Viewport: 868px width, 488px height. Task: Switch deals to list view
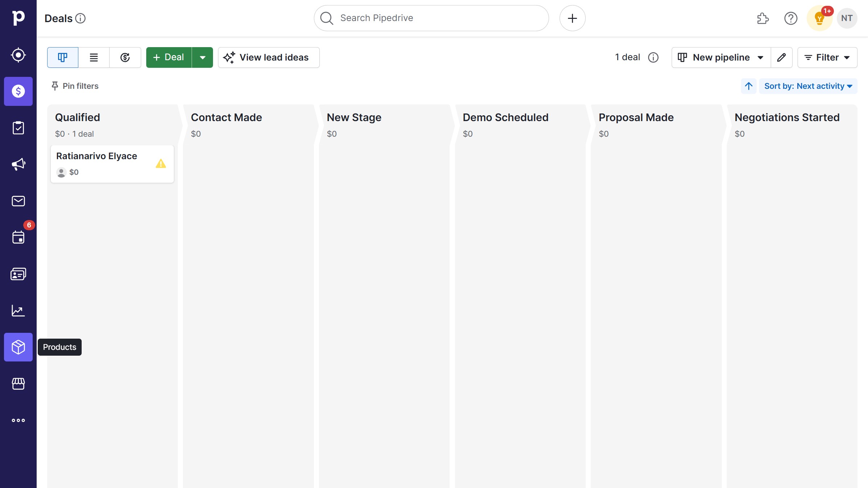click(94, 57)
